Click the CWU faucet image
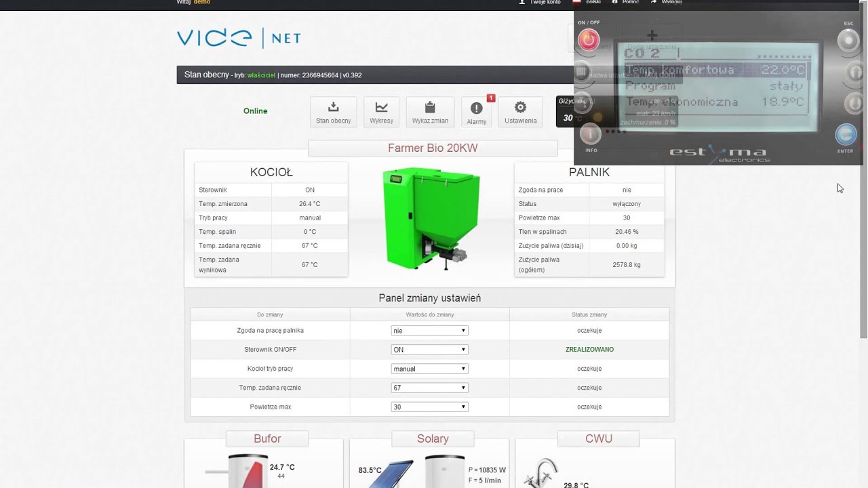The width and height of the screenshot is (868, 488). click(542, 472)
